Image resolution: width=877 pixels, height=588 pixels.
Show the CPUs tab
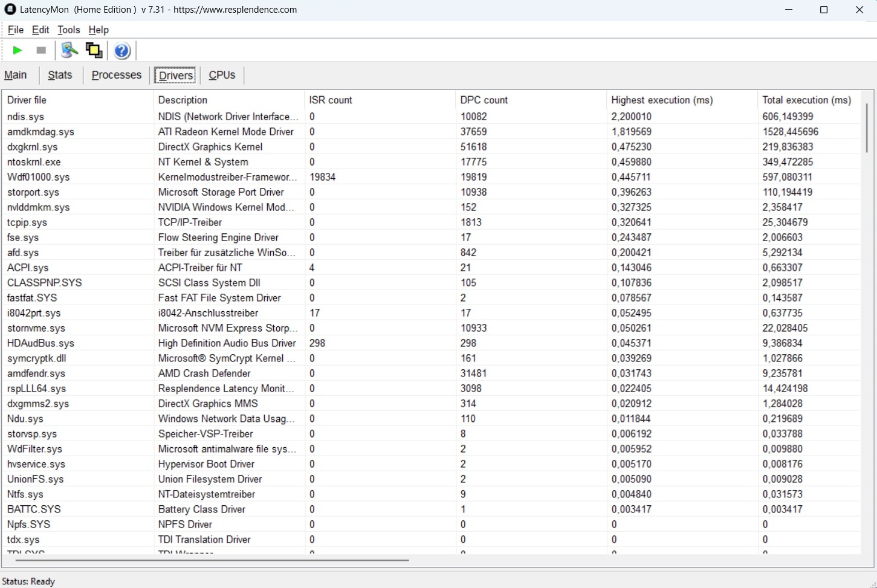coord(222,75)
